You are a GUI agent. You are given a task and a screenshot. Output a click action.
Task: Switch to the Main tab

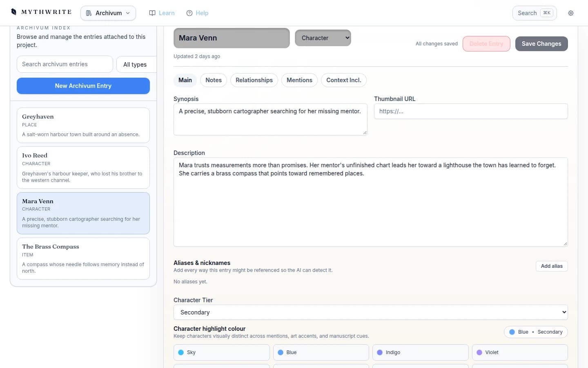click(185, 80)
